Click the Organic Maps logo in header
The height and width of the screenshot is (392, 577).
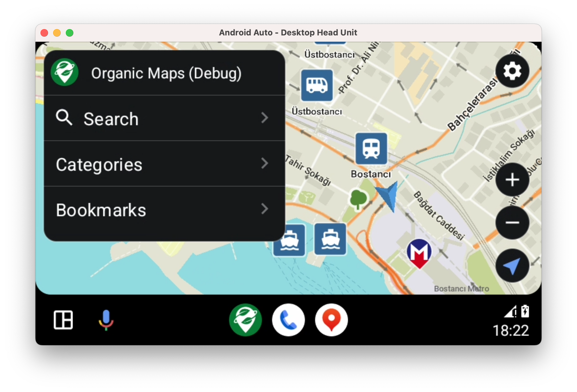pos(65,72)
